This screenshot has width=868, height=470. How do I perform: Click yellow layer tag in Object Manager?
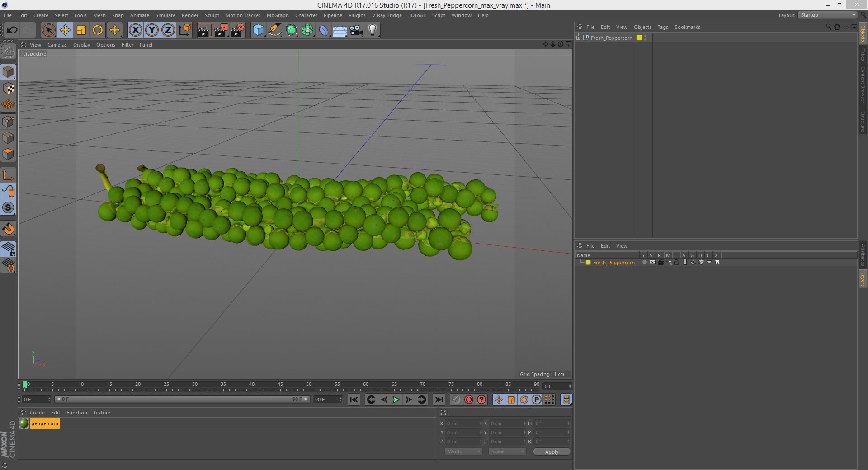(x=639, y=38)
